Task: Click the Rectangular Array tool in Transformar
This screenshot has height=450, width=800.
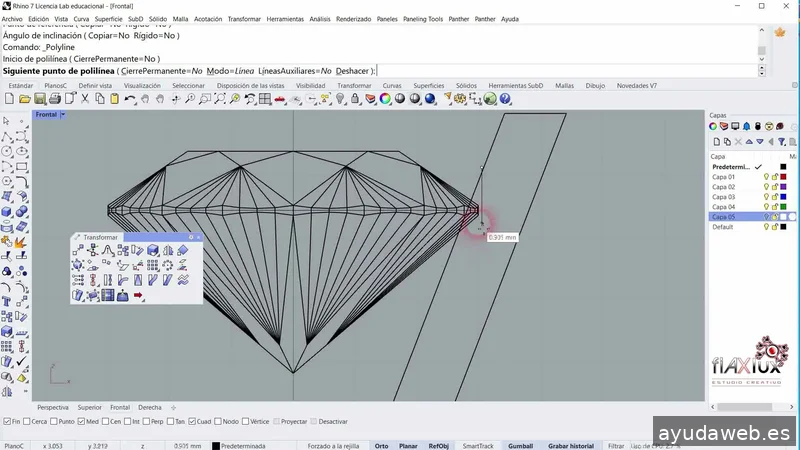Action: click(x=153, y=265)
